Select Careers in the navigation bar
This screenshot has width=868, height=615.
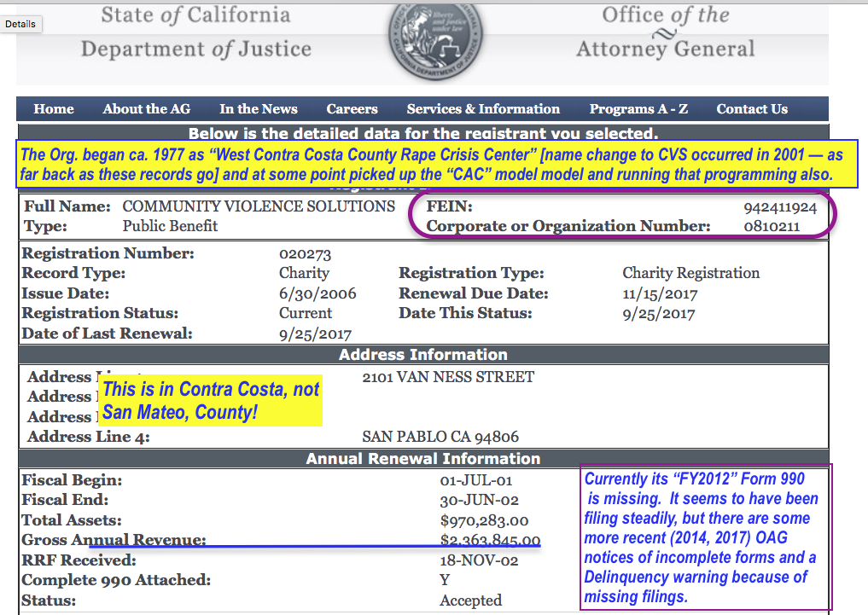[x=352, y=109]
